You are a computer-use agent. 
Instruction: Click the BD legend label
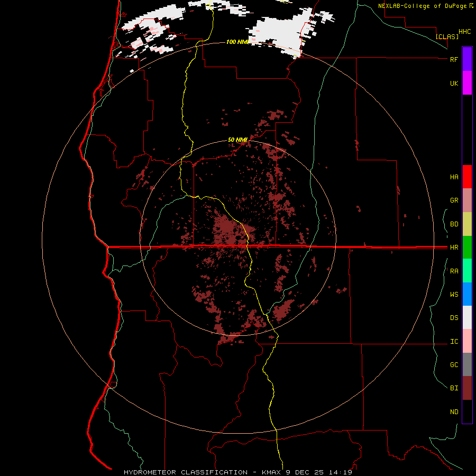coord(454,224)
